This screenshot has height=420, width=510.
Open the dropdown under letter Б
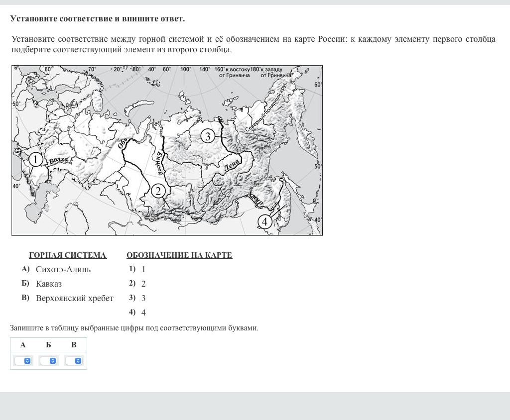click(48, 361)
